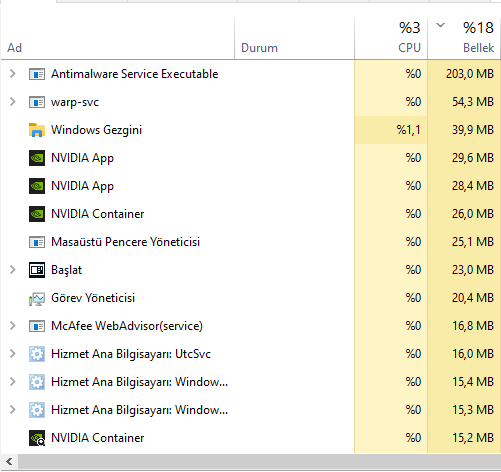Click the 29,6 MB memory value

[x=473, y=158]
